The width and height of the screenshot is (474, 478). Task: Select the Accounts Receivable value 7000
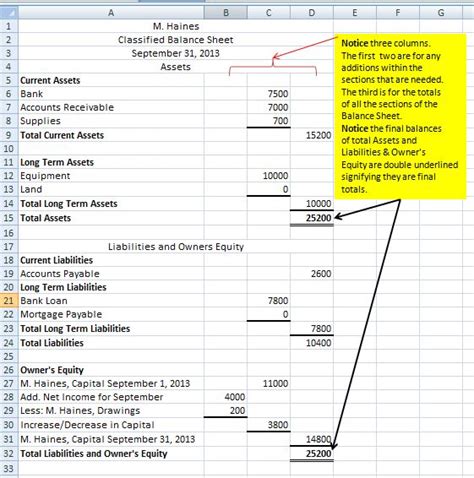click(269, 107)
